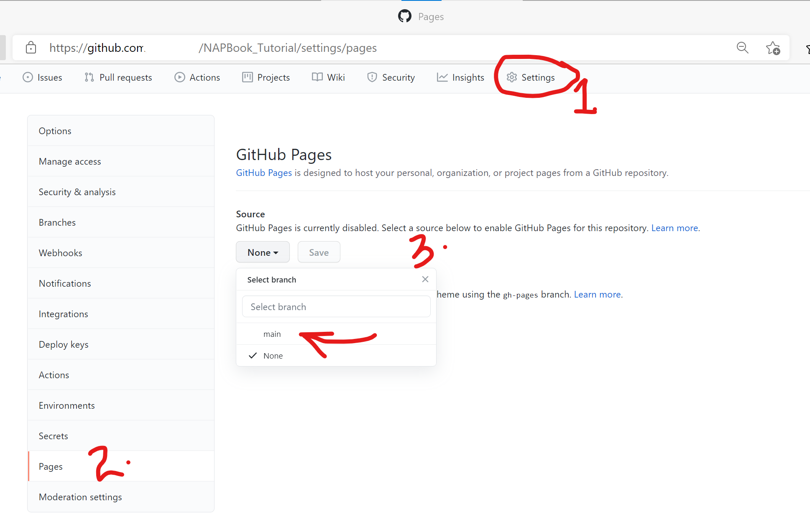The height and width of the screenshot is (532, 810).
Task: Close the Select branch popup
Action: point(425,279)
